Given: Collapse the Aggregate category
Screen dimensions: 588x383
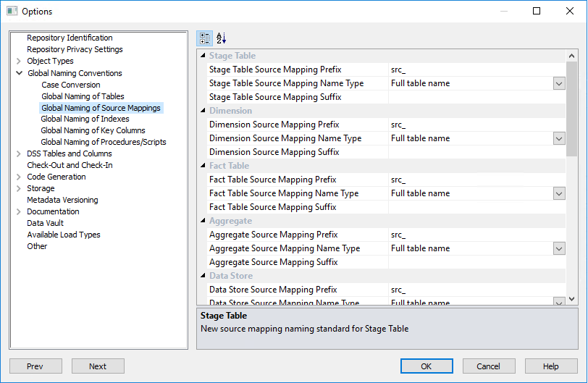Looking at the screenshot, I should [203, 221].
